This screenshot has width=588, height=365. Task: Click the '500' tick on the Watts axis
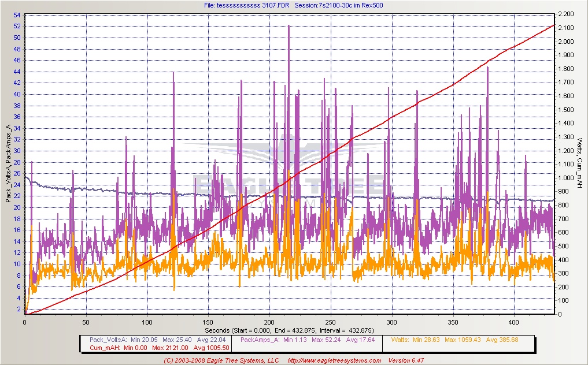(563, 246)
